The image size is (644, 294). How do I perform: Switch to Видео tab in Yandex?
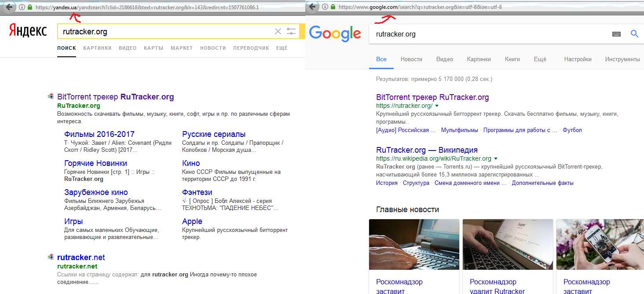point(128,48)
